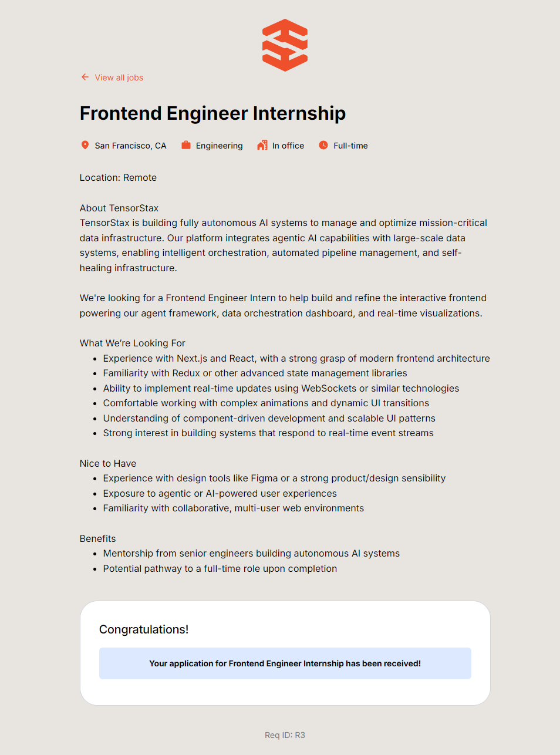Click the Frontend Engineer Internship heading
560x755 pixels.
click(212, 113)
